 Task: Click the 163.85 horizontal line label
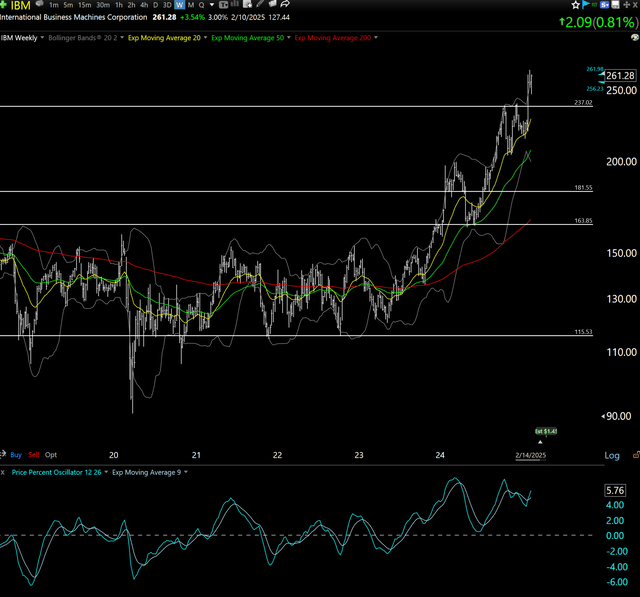pos(583,221)
